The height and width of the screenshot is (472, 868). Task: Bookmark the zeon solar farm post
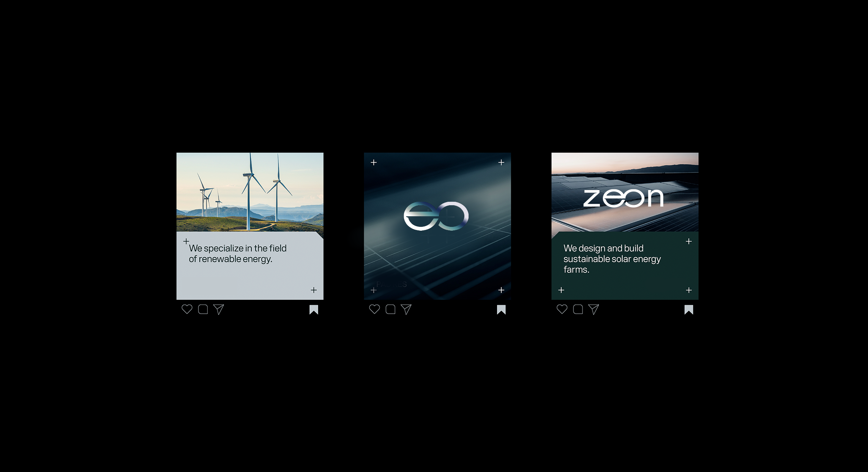(x=689, y=310)
